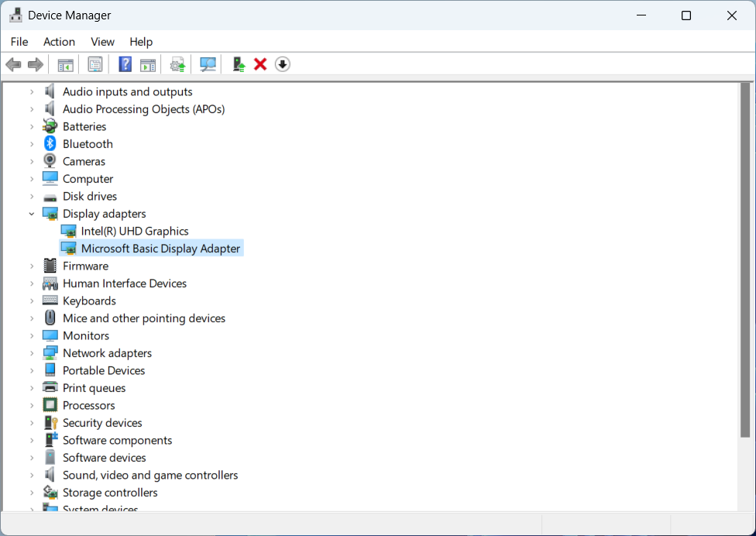Viewport: 756px width, 536px height.
Task: Select the Storage controllers label
Action: point(110,492)
